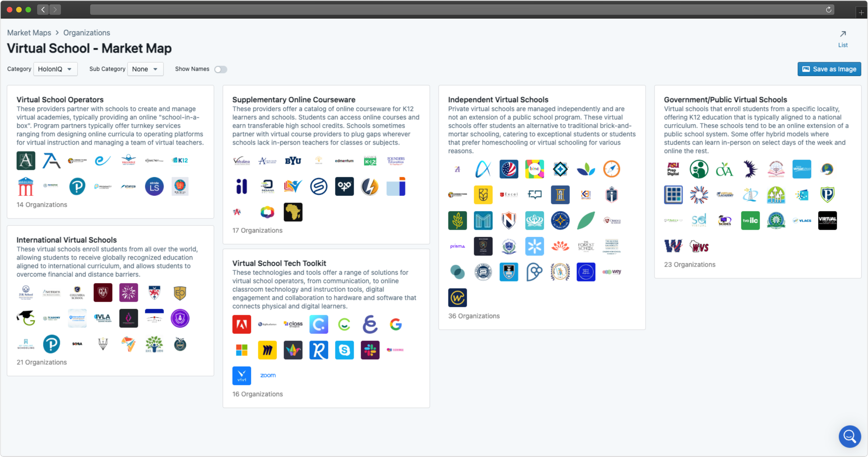Select the yellow Miro logo

click(267, 350)
